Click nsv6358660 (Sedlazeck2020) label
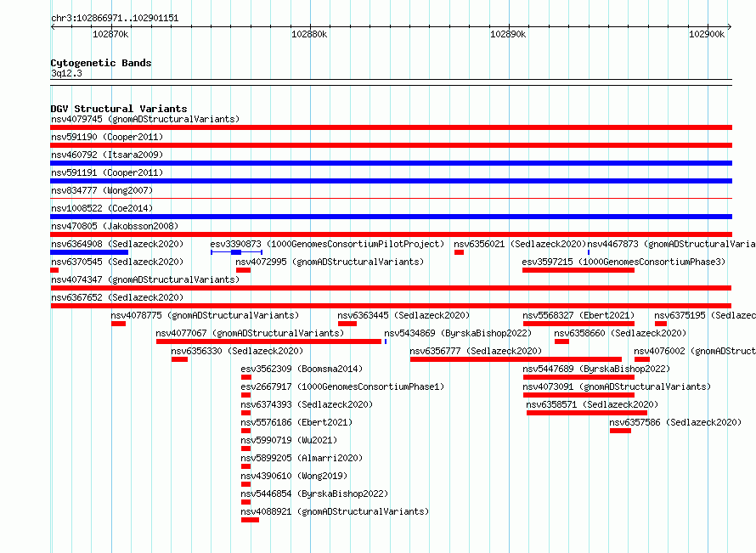The height and width of the screenshot is (553, 756). (x=620, y=333)
